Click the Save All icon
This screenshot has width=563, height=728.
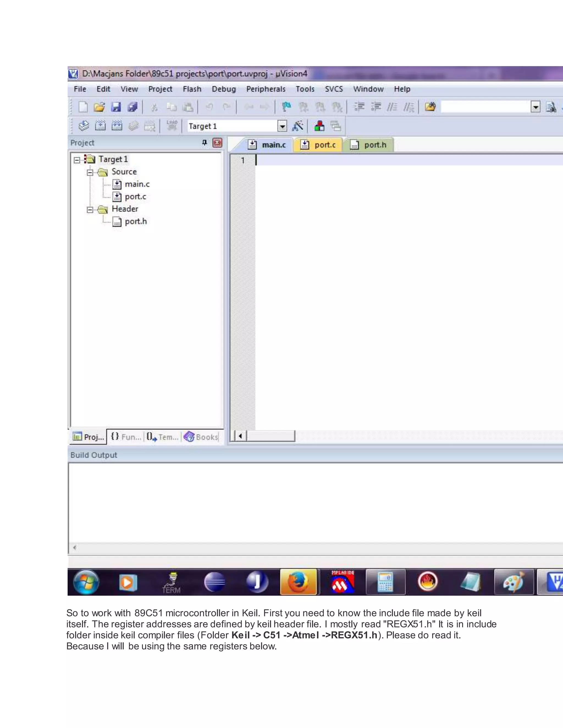[x=133, y=107]
